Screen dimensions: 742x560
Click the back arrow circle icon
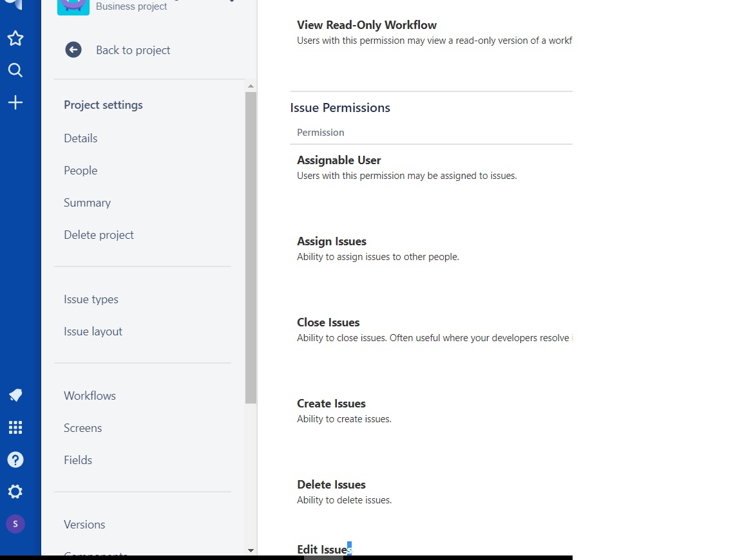tap(73, 50)
